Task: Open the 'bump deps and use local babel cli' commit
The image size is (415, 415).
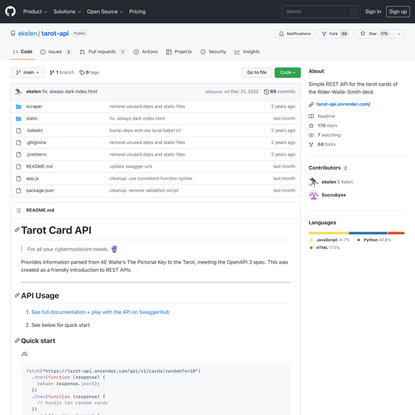Action: (145, 131)
